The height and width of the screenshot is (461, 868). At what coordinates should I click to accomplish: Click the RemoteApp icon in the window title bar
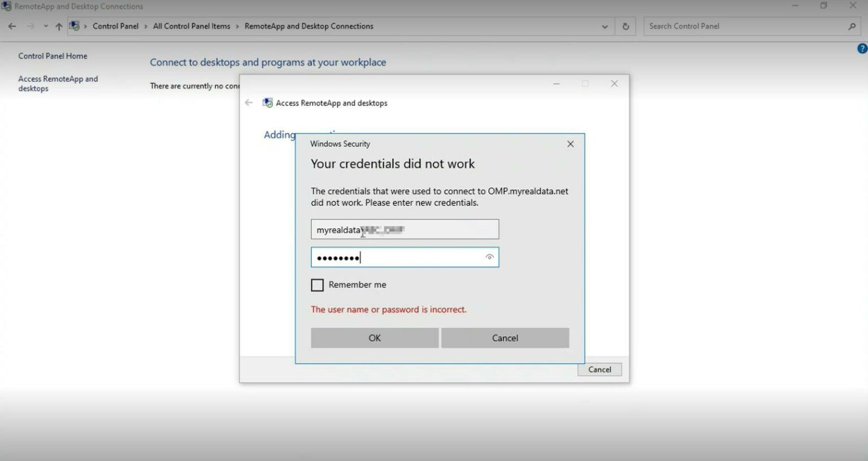[x=6, y=6]
